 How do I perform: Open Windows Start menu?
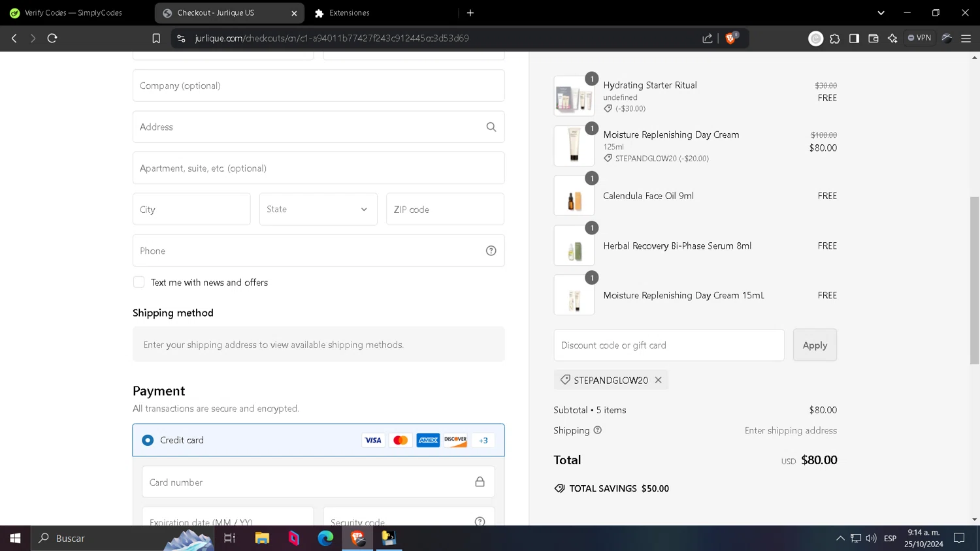(x=15, y=538)
